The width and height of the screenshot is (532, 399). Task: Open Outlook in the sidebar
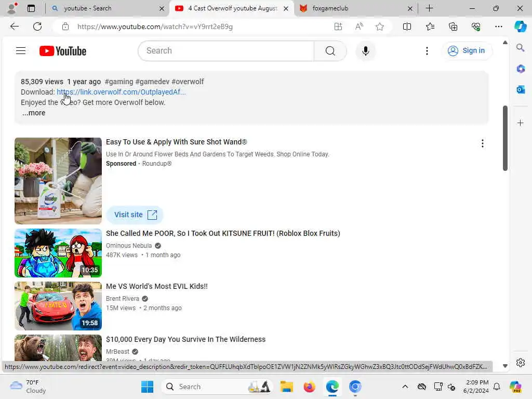point(520,89)
